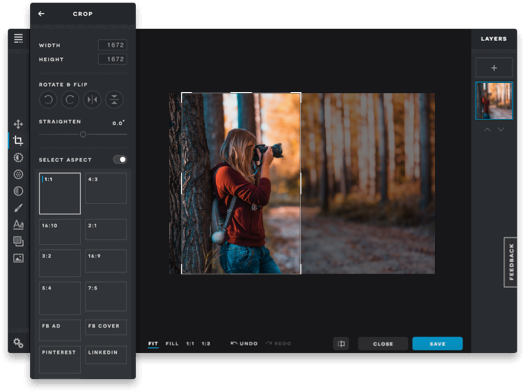This screenshot has height=392, width=525.
Task: Select the Arrange move tool
Action: pyautogui.click(x=18, y=124)
